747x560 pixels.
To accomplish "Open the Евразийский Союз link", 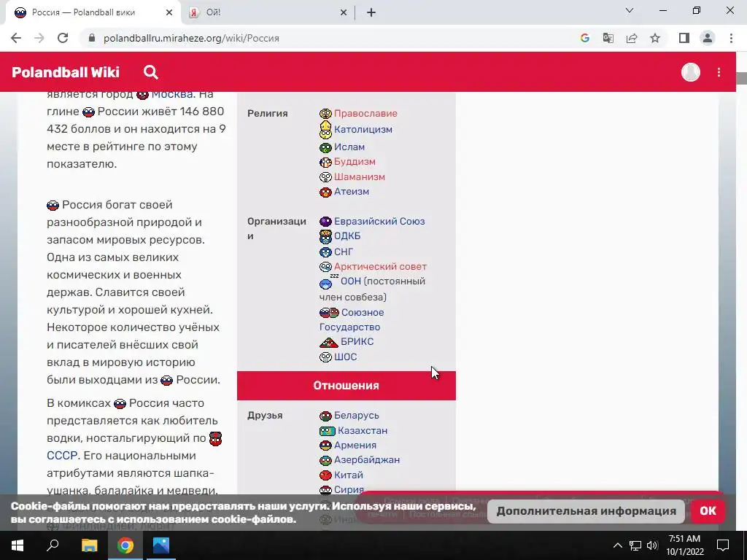I will click(379, 222).
